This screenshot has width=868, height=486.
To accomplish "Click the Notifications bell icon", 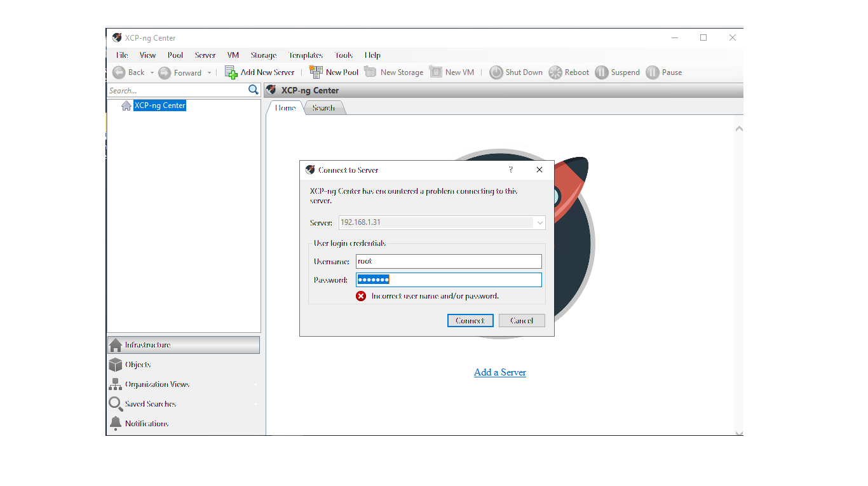I will coord(116,424).
